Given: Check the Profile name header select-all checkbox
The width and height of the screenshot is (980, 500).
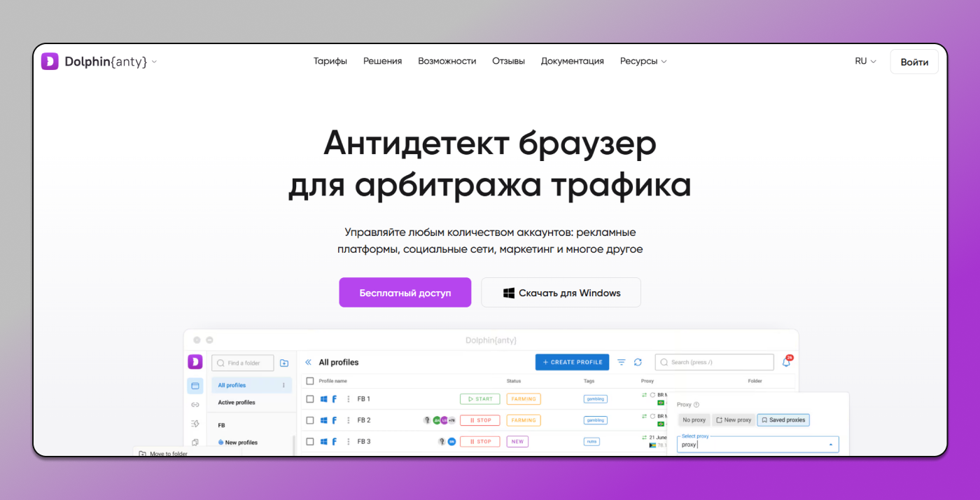Looking at the screenshot, I should [x=310, y=381].
